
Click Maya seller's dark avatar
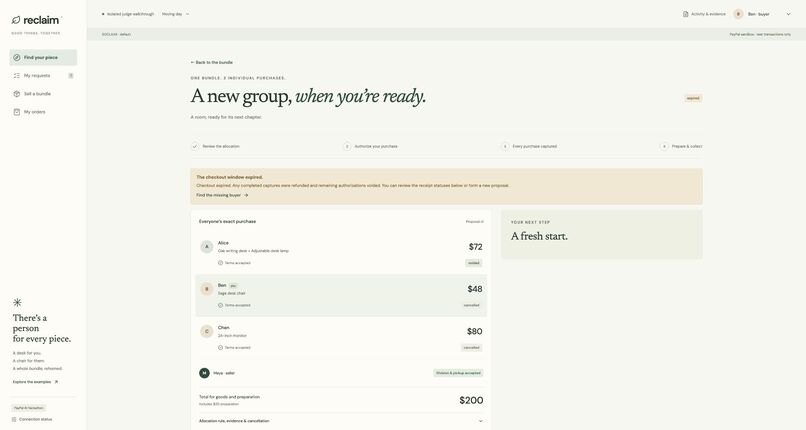tap(204, 373)
